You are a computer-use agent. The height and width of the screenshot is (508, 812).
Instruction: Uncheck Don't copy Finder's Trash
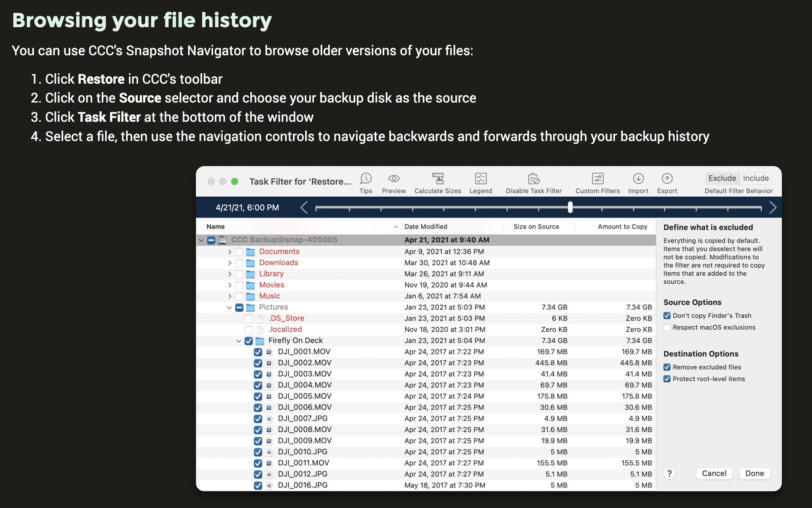(667, 316)
